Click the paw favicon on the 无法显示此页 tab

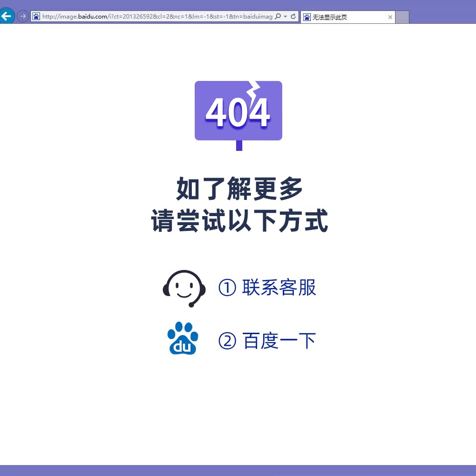tap(307, 17)
